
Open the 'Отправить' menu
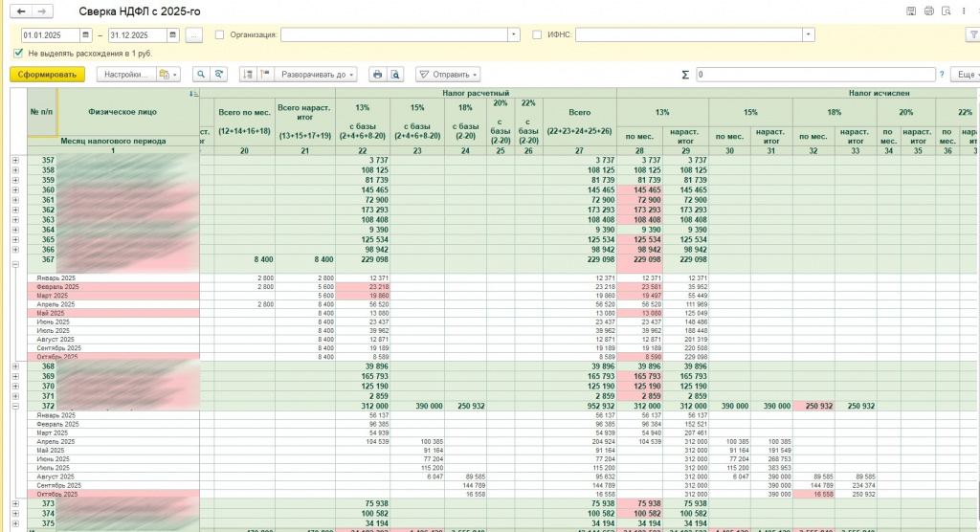coord(448,74)
